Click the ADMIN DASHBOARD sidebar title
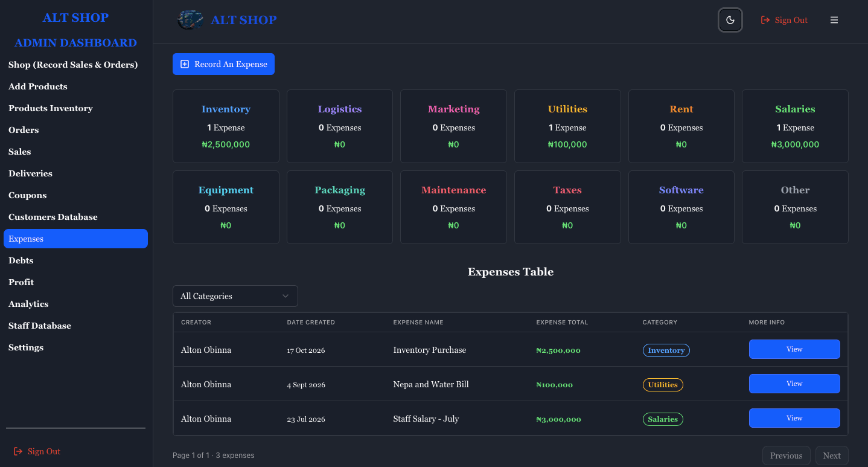Screen dimensions: 868x467 coord(75,43)
